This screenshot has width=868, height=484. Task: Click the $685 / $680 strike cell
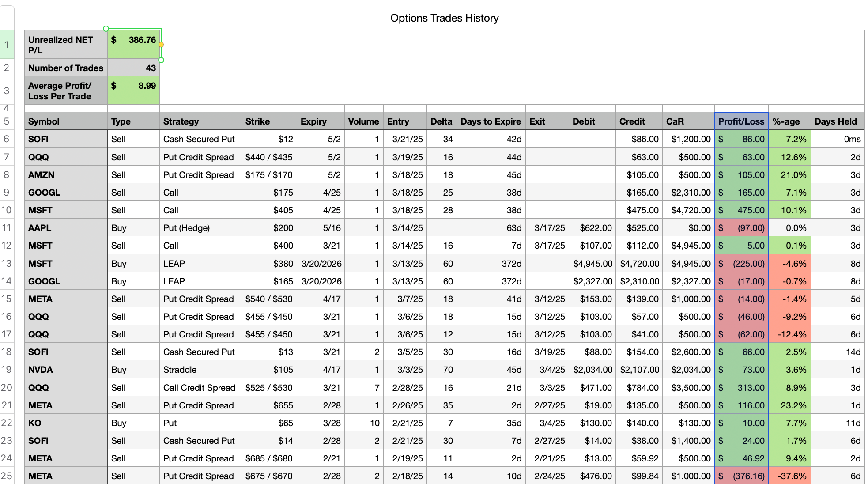(269, 458)
